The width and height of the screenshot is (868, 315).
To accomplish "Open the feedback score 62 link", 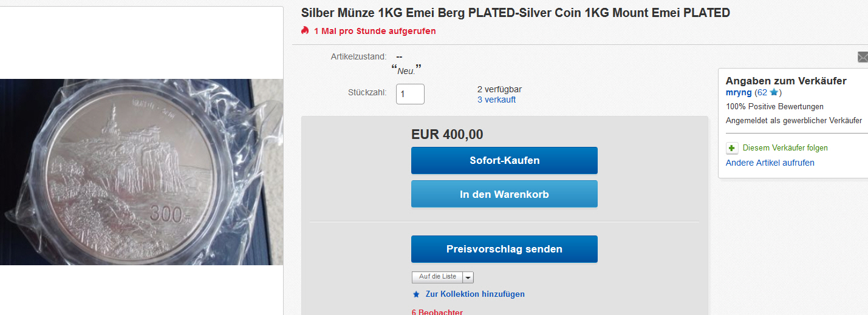I will tap(762, 93).
